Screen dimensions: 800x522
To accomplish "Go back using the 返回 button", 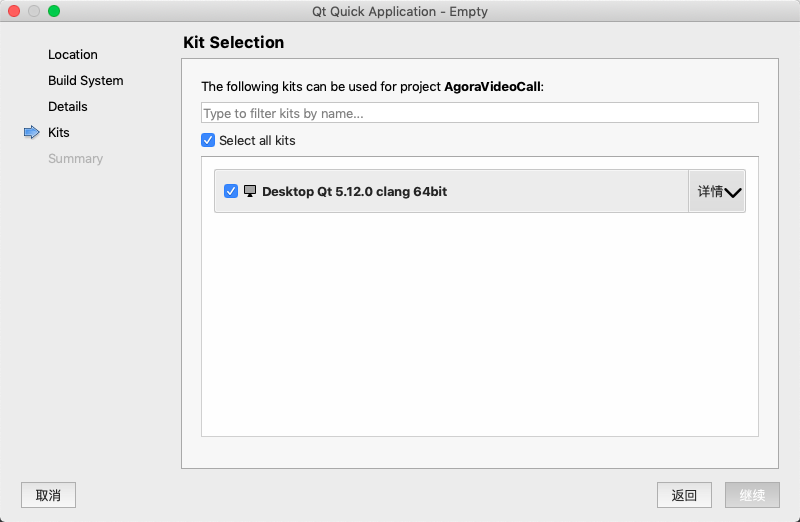I will (684, 495).
